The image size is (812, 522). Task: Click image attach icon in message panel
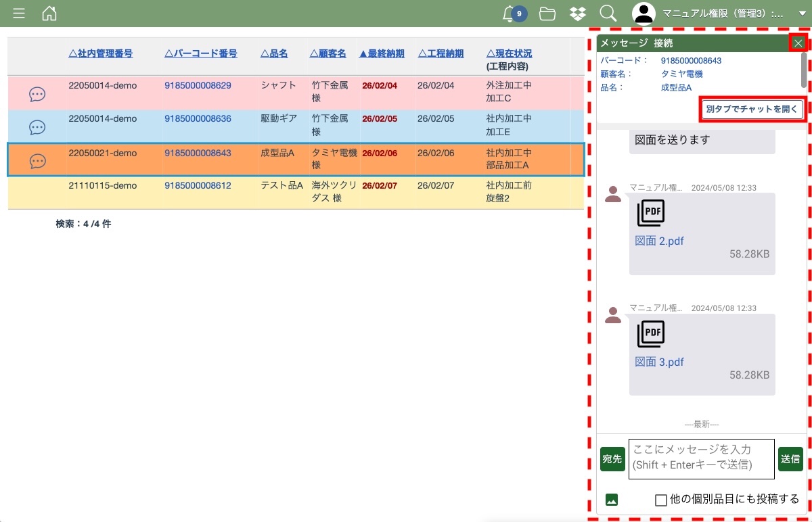coord(612,500)
